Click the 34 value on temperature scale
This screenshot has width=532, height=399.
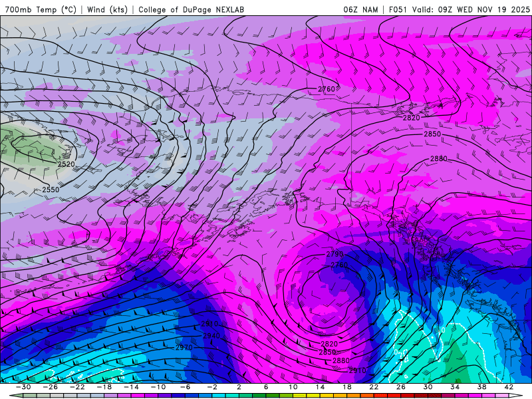click(x=455, y=387)
